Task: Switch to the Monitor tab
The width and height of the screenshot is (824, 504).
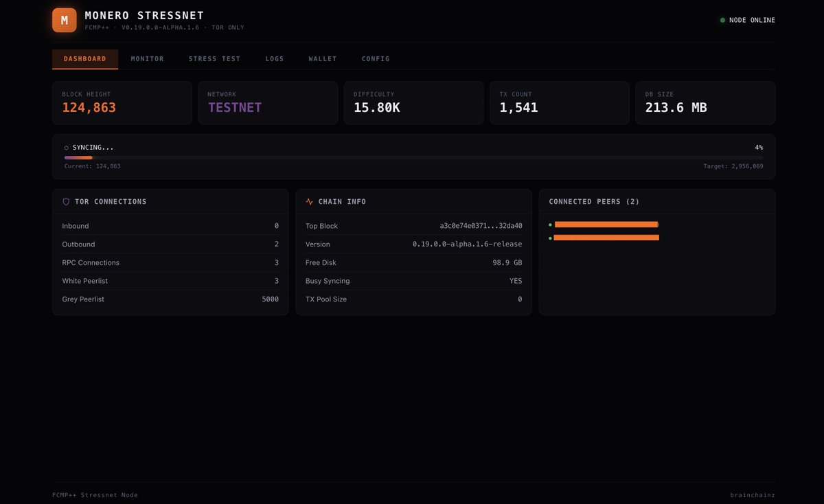Action: pos(148,59)
